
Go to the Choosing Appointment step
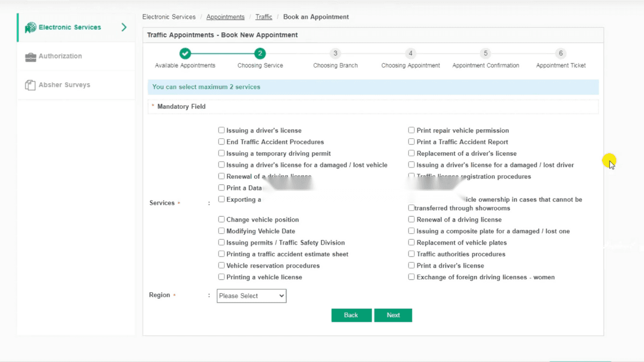pos(411,54)
